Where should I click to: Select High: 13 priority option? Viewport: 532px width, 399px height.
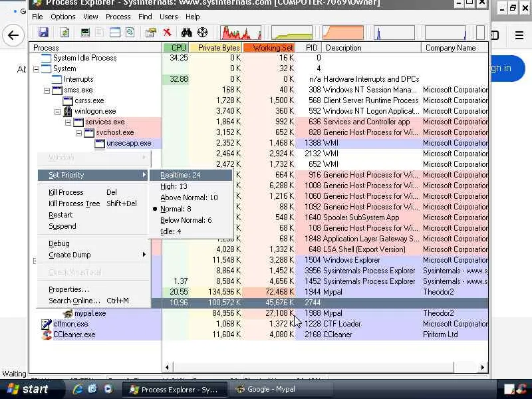pos(191,186)
